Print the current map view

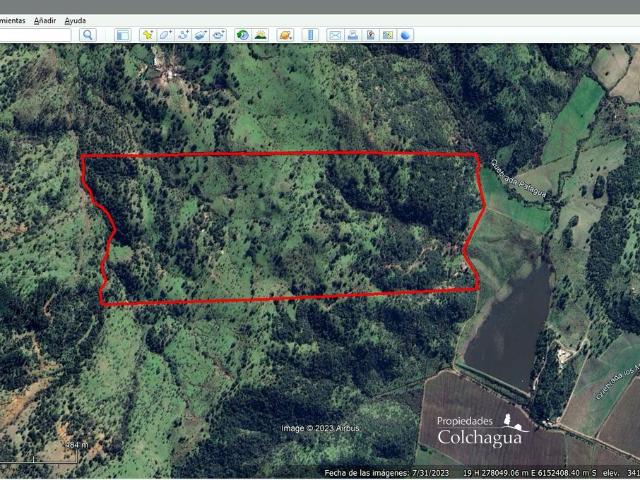coord(353,35)
